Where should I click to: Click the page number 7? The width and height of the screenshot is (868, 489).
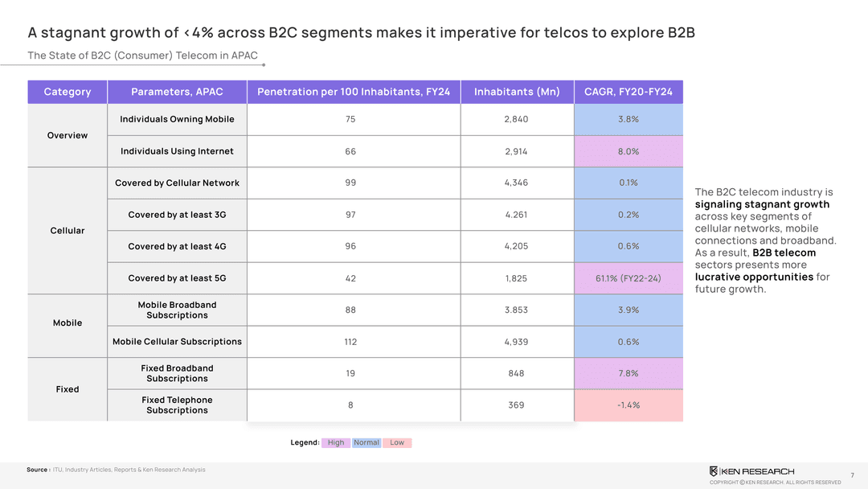point(851,475)
